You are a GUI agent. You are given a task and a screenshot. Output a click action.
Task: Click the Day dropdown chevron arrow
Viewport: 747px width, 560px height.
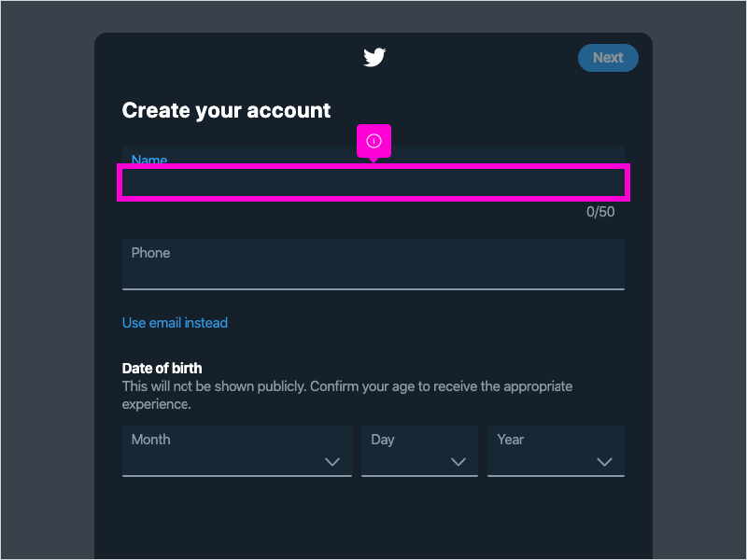click(x=459, y=461)
